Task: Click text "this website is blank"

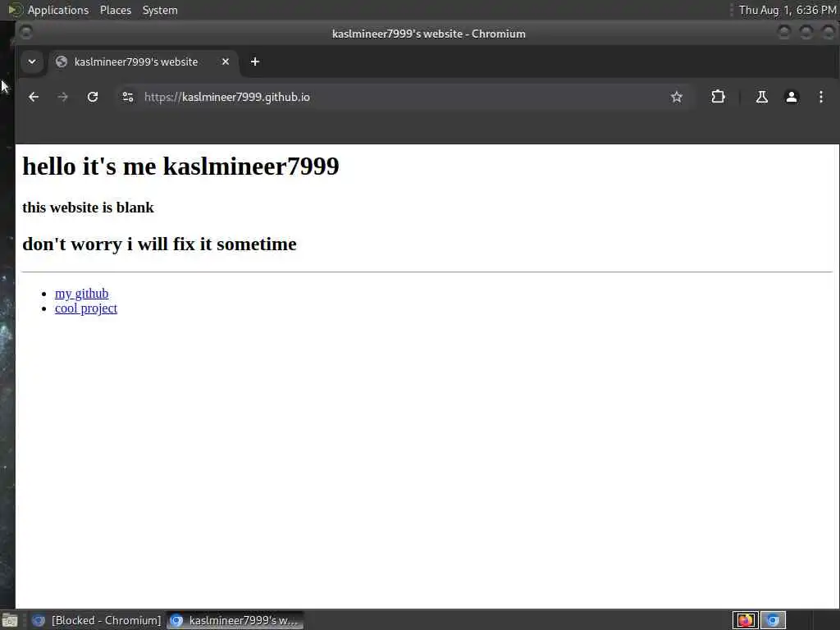Action: click(88, 208)
